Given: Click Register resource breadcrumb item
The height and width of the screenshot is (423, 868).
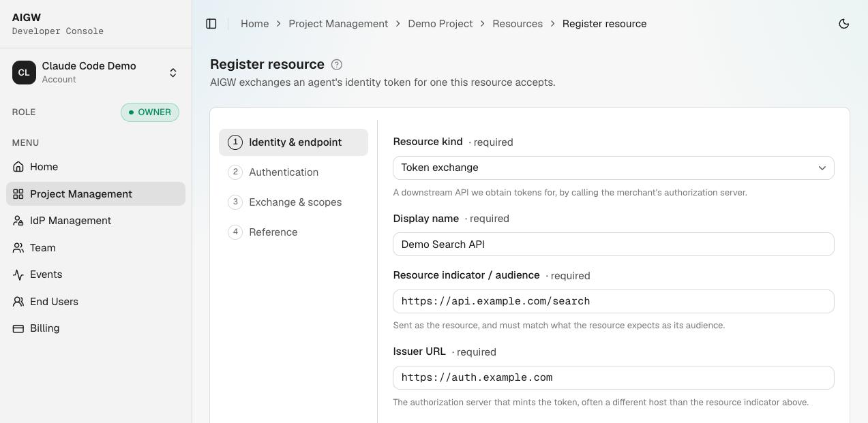Looking at the screenshot, I should [604, 24].
